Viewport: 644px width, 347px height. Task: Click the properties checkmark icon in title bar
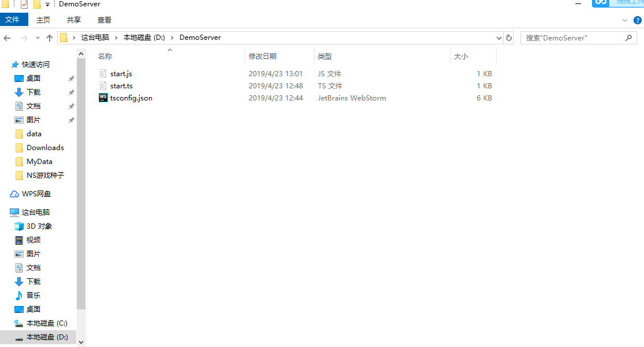click(24, 4)
